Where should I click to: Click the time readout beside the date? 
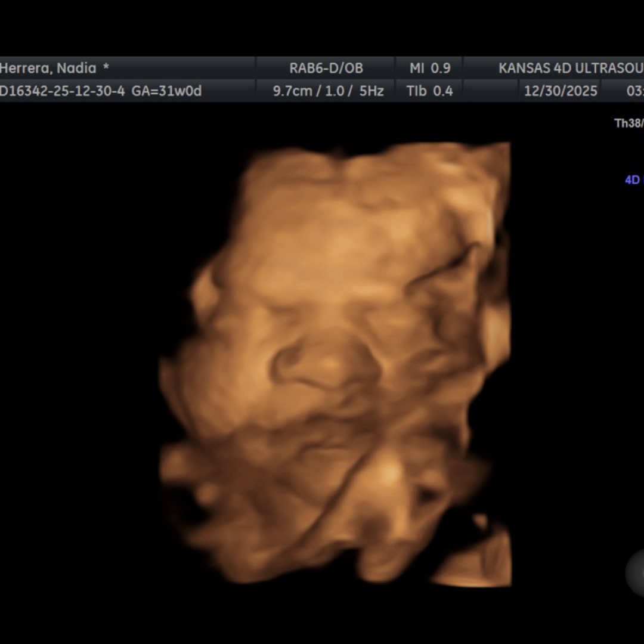coord(634,91)
